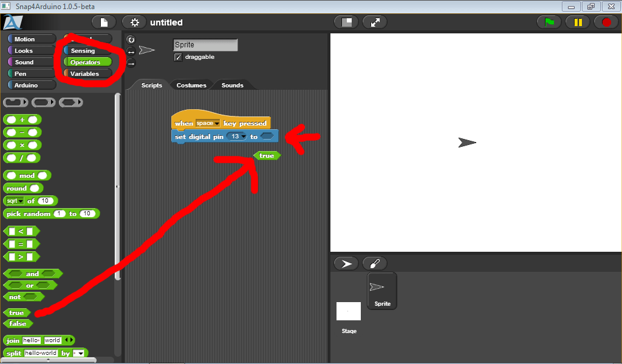
Task: Click the first command ring block
Action: 15,102
